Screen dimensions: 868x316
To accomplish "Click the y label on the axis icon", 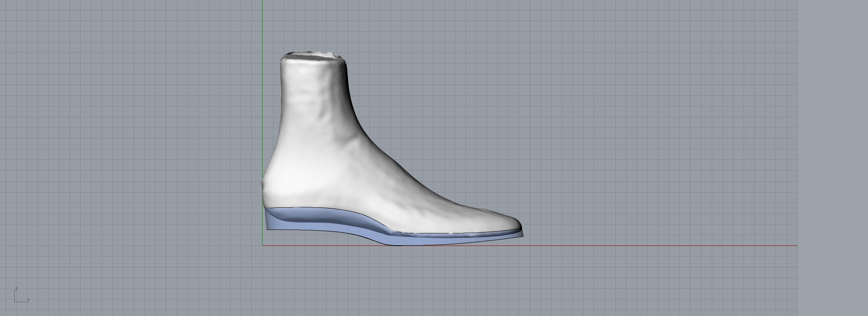I will coord(28,300).
